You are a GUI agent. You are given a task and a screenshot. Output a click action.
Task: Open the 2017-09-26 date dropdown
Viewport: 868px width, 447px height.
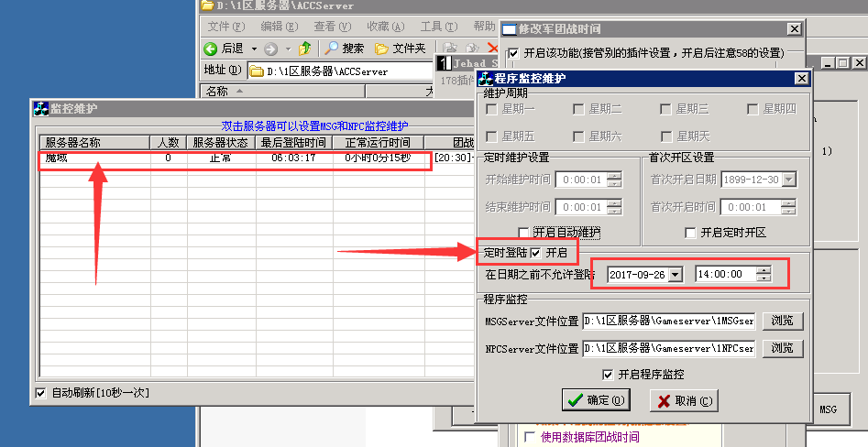click(676, 274)
